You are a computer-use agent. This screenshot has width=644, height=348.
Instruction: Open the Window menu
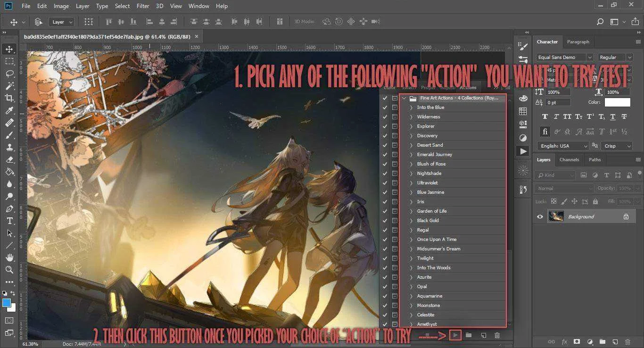tap(198, 6)
